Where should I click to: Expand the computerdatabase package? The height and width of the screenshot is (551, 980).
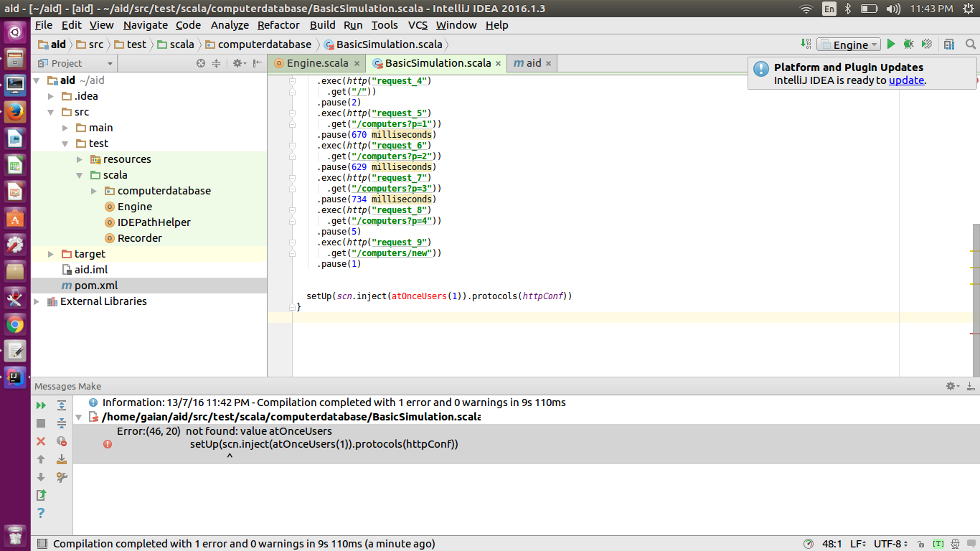point(93,190)
